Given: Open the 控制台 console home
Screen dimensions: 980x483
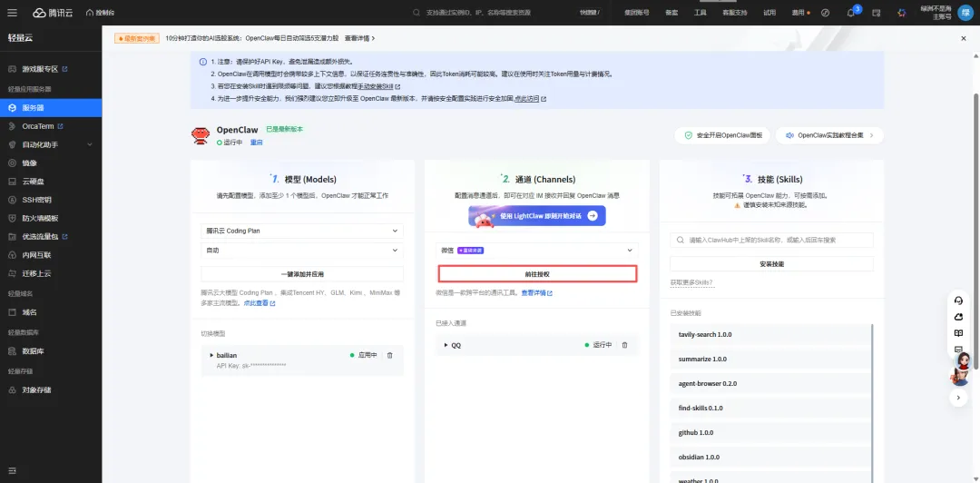Looking at the screenshot, I should [100, 13].
